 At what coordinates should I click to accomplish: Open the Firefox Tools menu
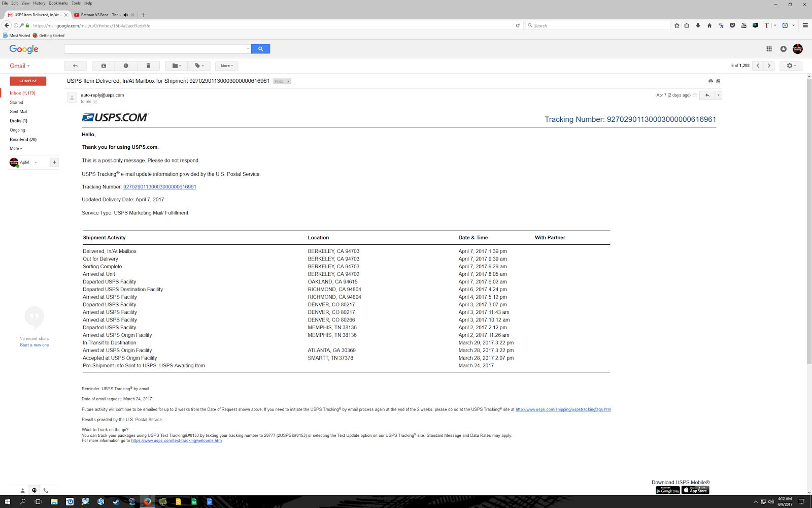76,3
